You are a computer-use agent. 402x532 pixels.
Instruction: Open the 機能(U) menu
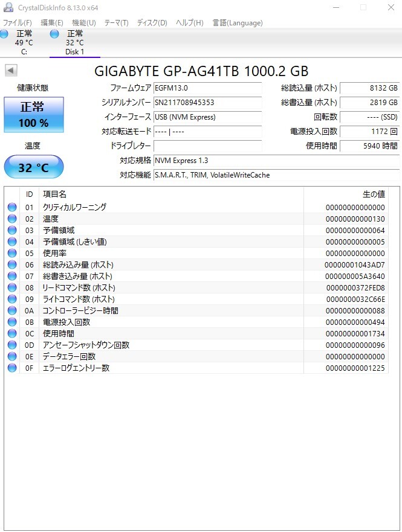pyautogui.click(x=84, y=23)
